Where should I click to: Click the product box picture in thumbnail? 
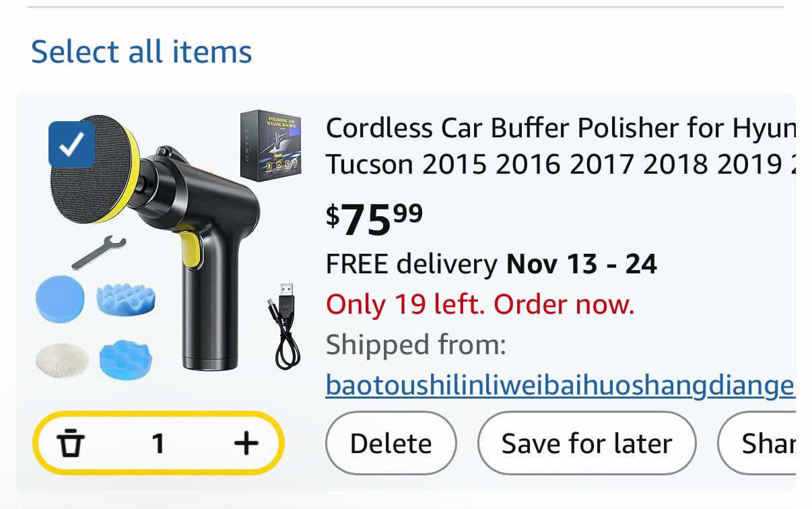point(270,144)
